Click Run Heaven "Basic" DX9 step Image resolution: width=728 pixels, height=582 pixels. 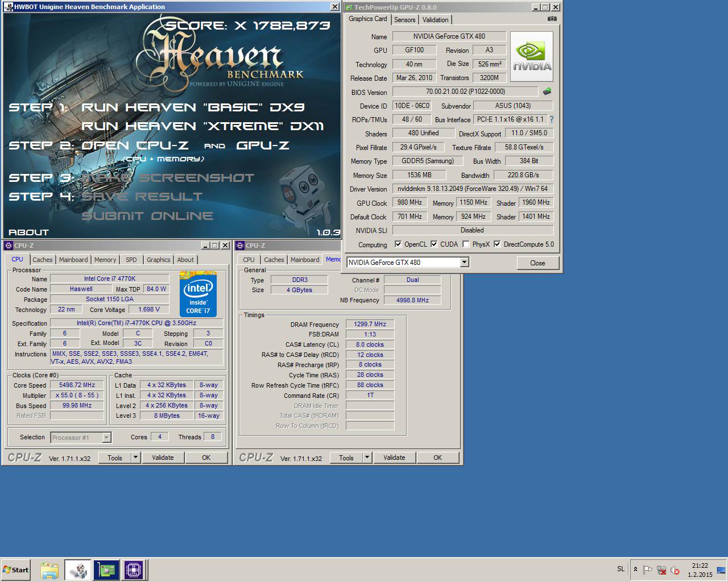click(193, 107)
